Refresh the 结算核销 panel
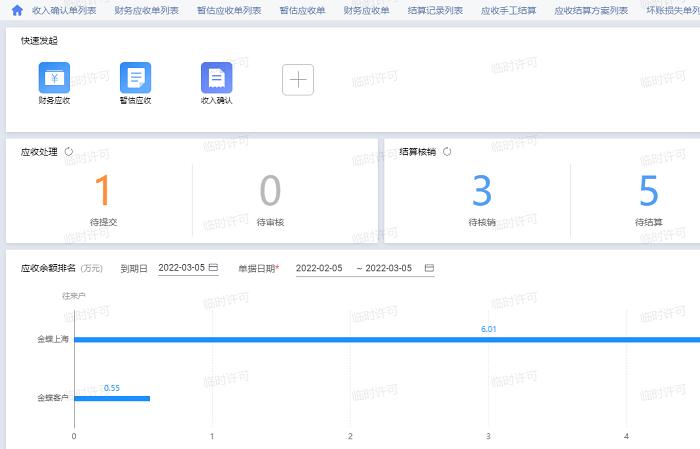The width and height of the screenshot is (700, 449). click(x=447, y=152)
